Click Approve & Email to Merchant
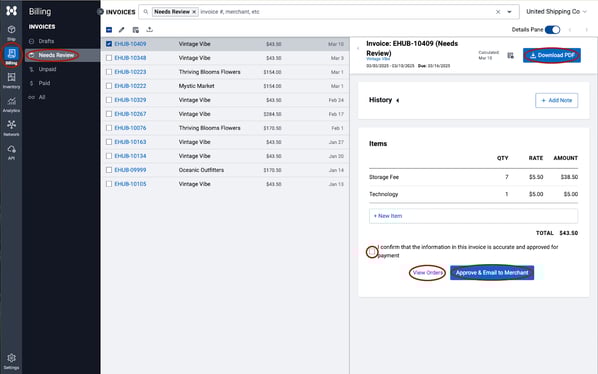 coord(492,273)
